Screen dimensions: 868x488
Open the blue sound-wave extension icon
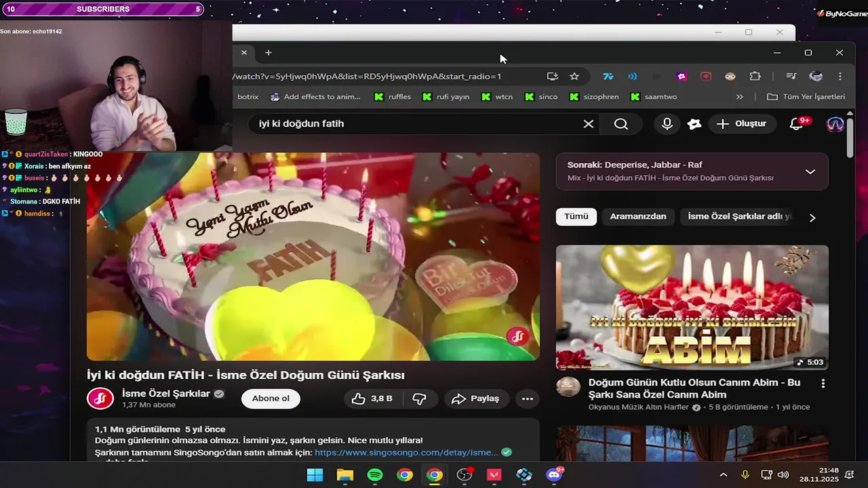633,77
